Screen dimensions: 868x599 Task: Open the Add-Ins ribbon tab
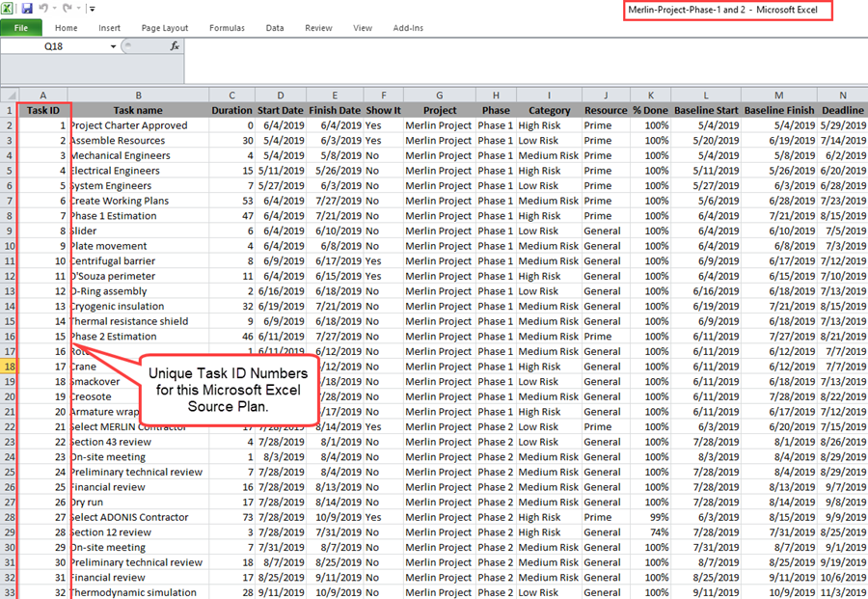coord(407,27)
